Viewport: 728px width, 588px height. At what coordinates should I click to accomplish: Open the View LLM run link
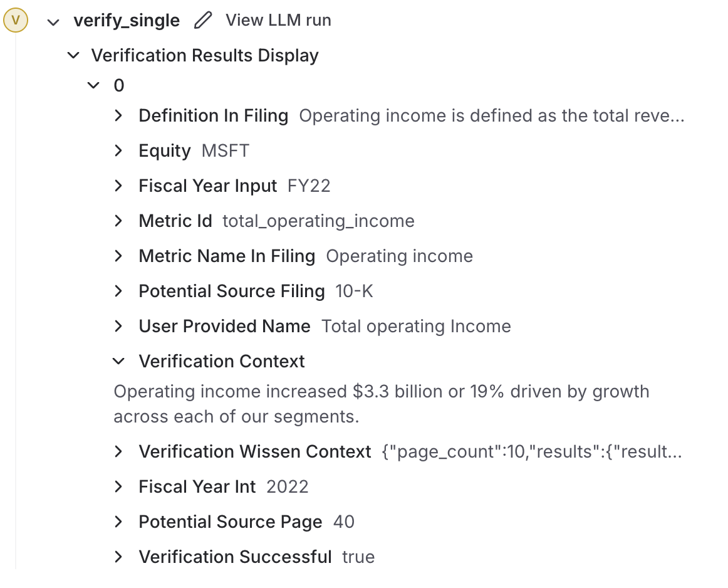point(278,21)
